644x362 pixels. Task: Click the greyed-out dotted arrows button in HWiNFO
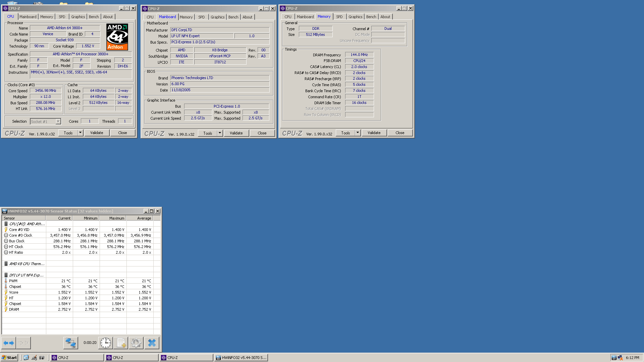click(23, 343)
